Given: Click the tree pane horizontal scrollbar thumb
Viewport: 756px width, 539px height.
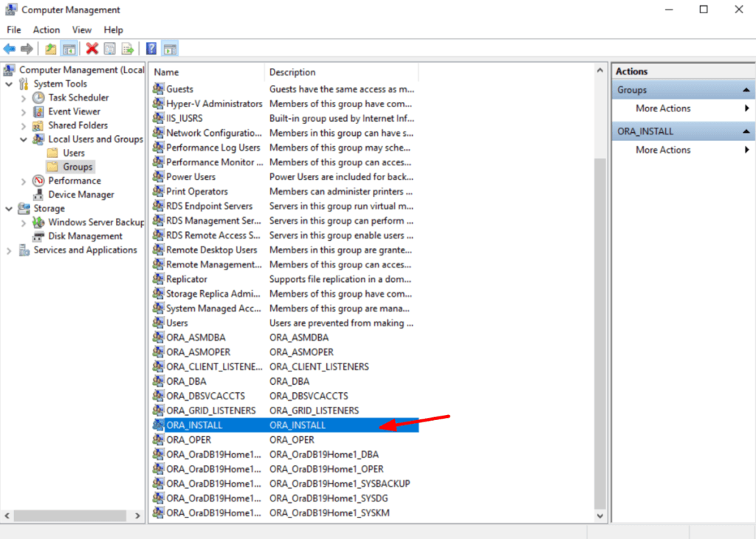Looking at the screenshot, I should [70, 515].
